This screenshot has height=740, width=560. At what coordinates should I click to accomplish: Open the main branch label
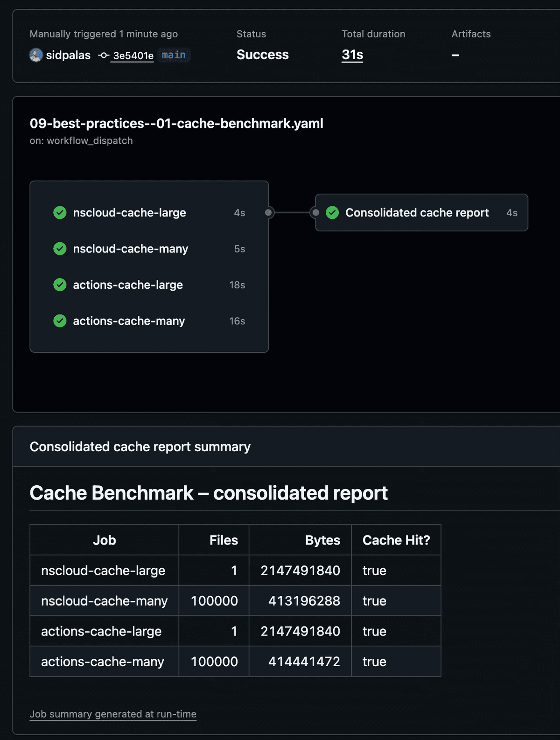[174, 55]
